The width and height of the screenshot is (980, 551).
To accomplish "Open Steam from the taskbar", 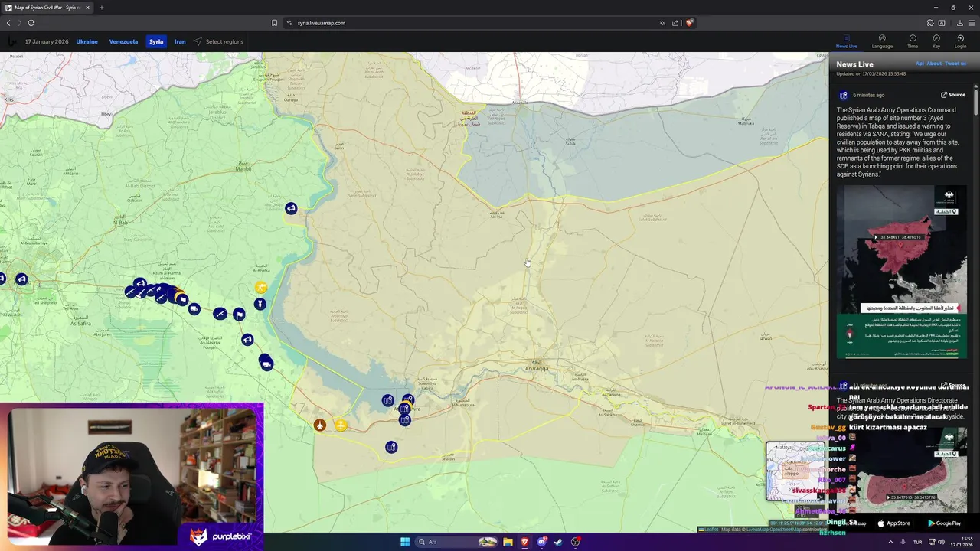I will pyautogui.click(x=558, y=542).
